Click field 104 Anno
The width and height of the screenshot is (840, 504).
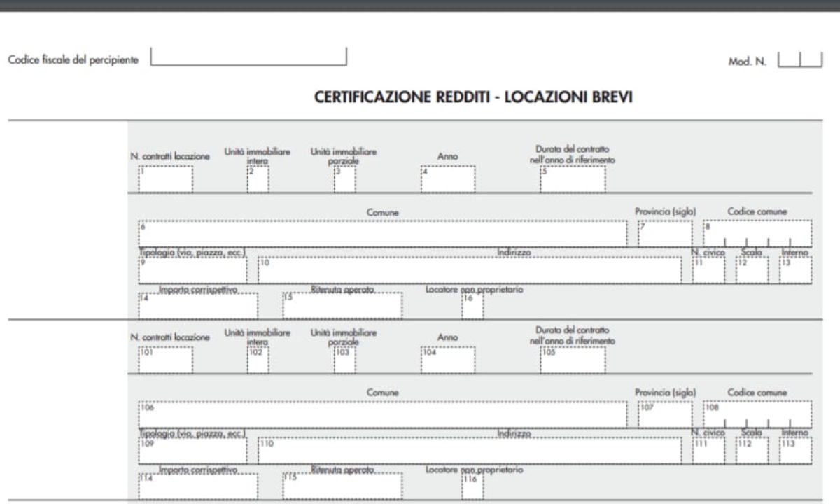(448, 360)
